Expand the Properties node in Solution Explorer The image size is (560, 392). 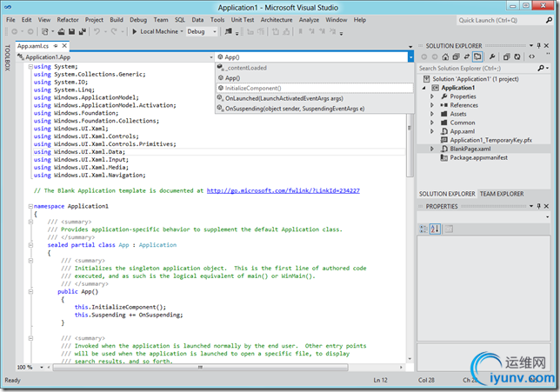click(x=432, y=96)
